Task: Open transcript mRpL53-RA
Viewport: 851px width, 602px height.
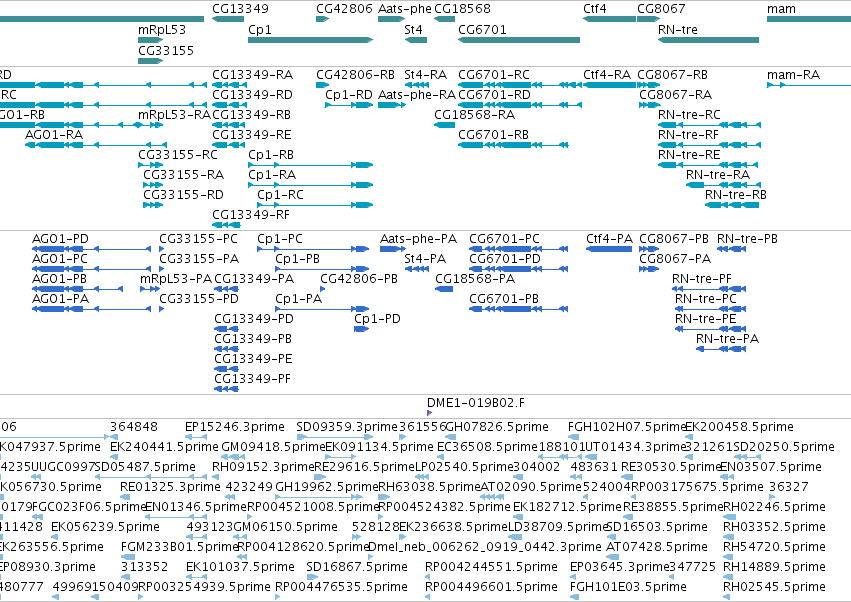Action: pos(174,115)
